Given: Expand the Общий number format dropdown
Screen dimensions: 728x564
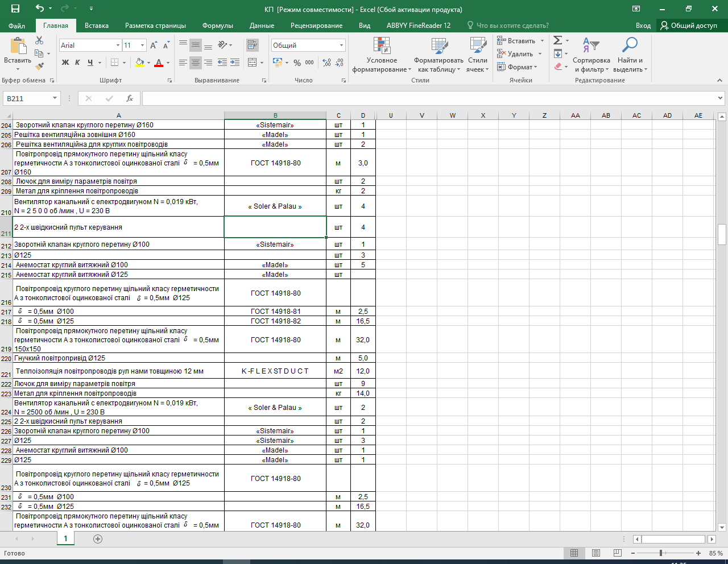Looking at the screenshot, I should click(x=341, y=45).
